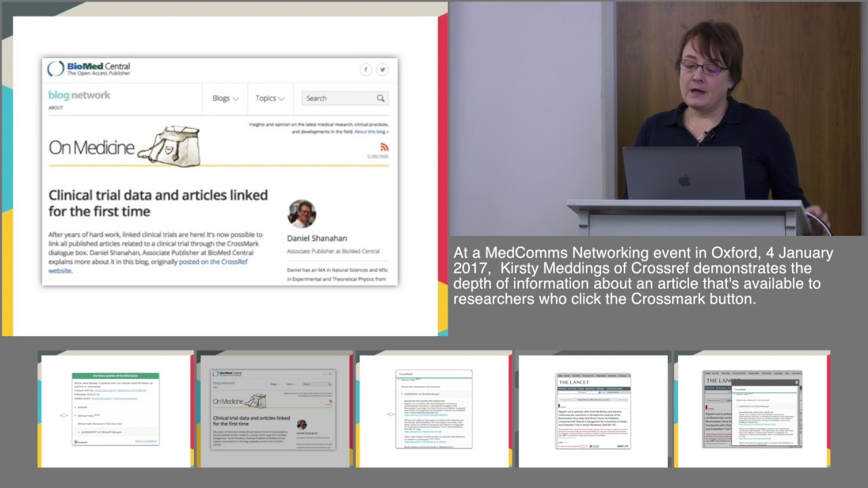This screenshot has height=488, width=868.
Task: Click the blog network heading
Action: pyautogui.click(x=79, y=96)
